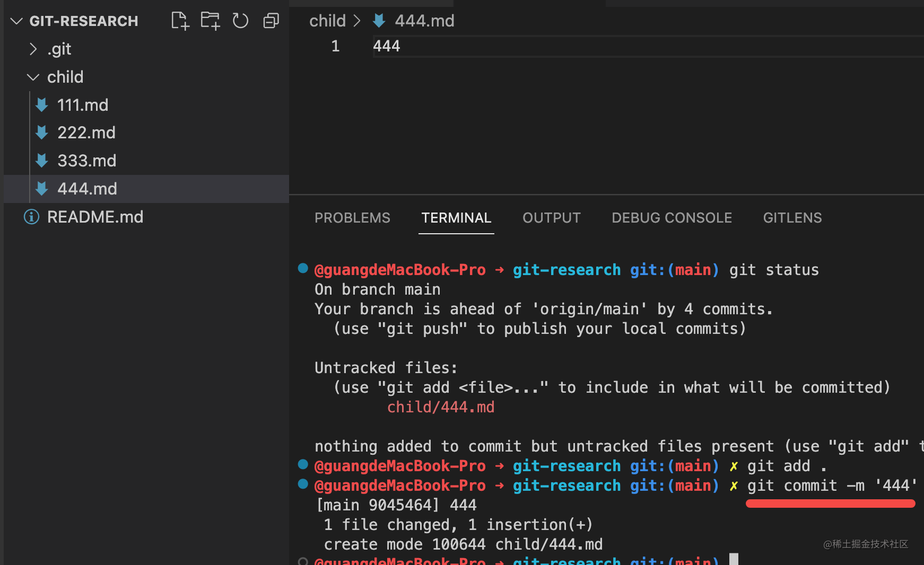Image resolution: width=924 pixels, height=565 pixels.
Task: Open the OUTPUT panel
Action: click(x=551, y=218)
